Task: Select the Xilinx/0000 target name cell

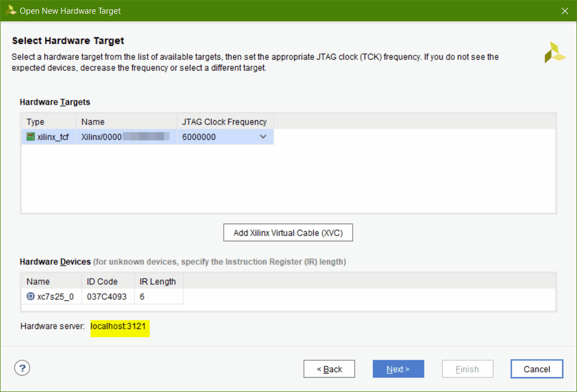Action: [x=126, y=137]
